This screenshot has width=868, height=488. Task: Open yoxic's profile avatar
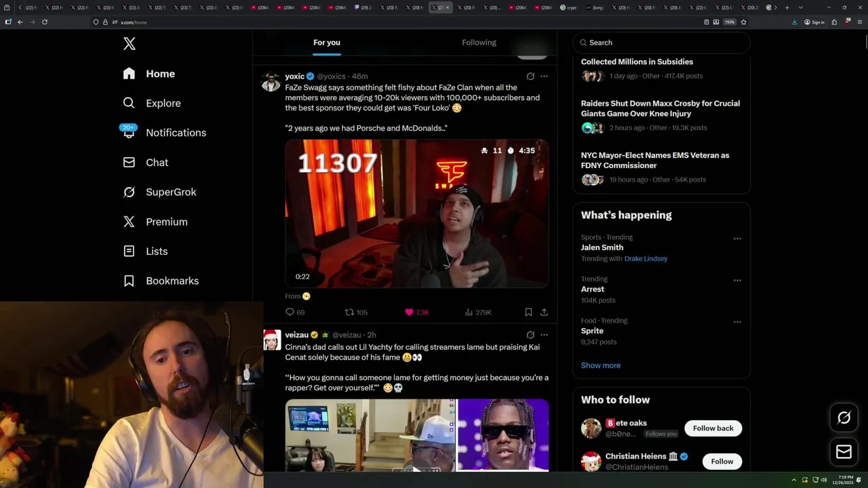point(271,81)
